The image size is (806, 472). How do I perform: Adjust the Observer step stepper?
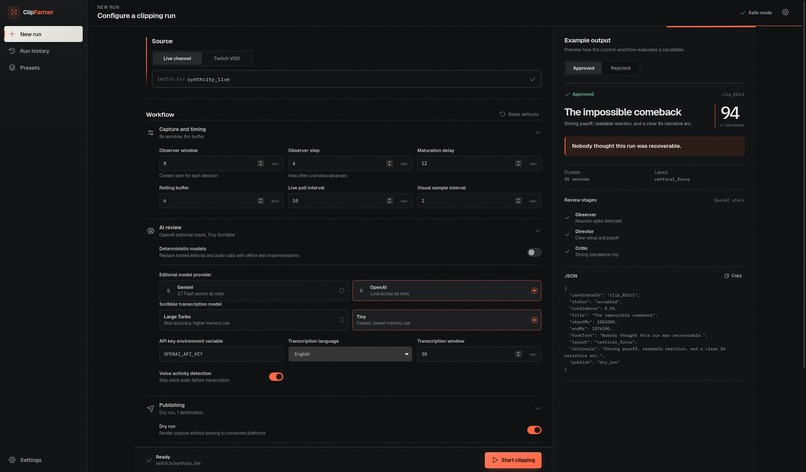390,164
